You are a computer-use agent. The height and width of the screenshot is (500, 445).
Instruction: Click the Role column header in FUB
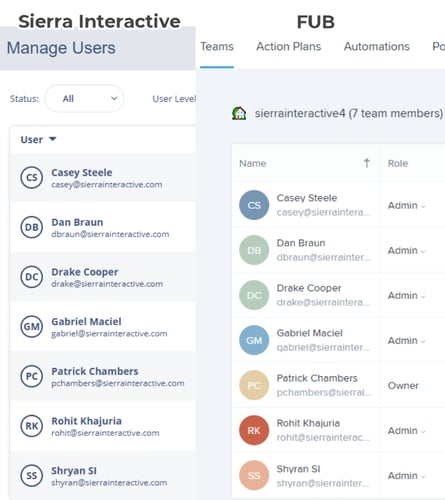click(x=398, y=163)
